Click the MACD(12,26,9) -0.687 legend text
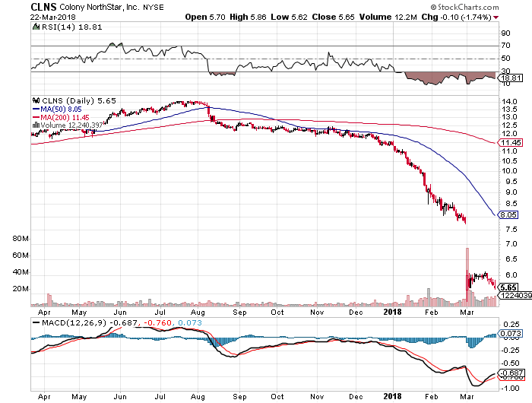 tap(90, 322)
